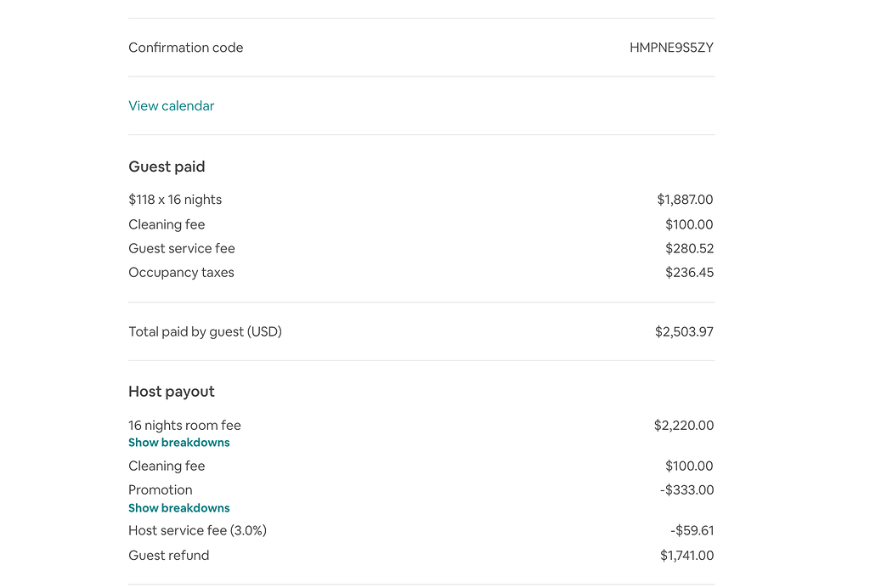Open the View calendar link
Viewport: 870px width, 588px height.
171,105
